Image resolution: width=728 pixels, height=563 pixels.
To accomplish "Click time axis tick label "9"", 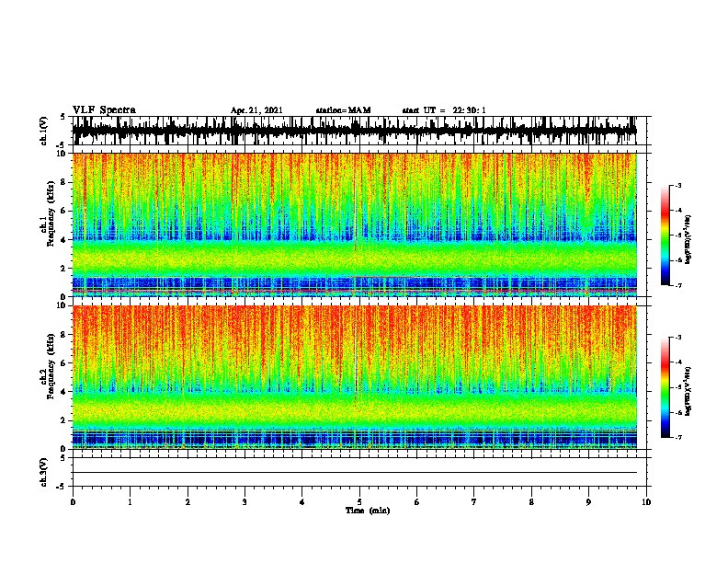I will (x=588, y=502).
